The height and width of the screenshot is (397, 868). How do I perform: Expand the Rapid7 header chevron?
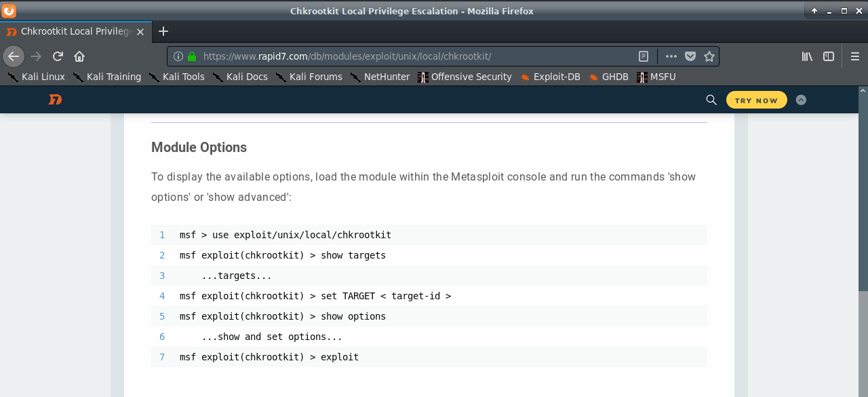coord(801,100)
